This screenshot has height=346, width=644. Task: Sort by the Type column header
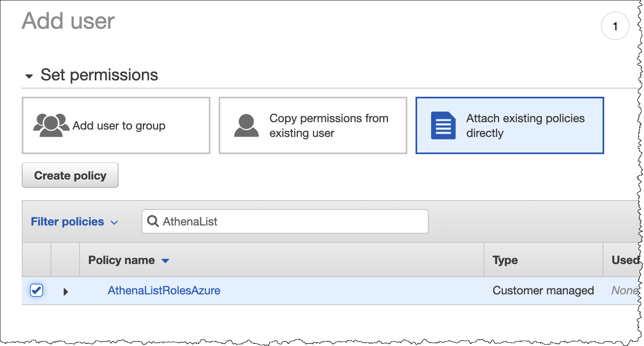tap(505, 260)
